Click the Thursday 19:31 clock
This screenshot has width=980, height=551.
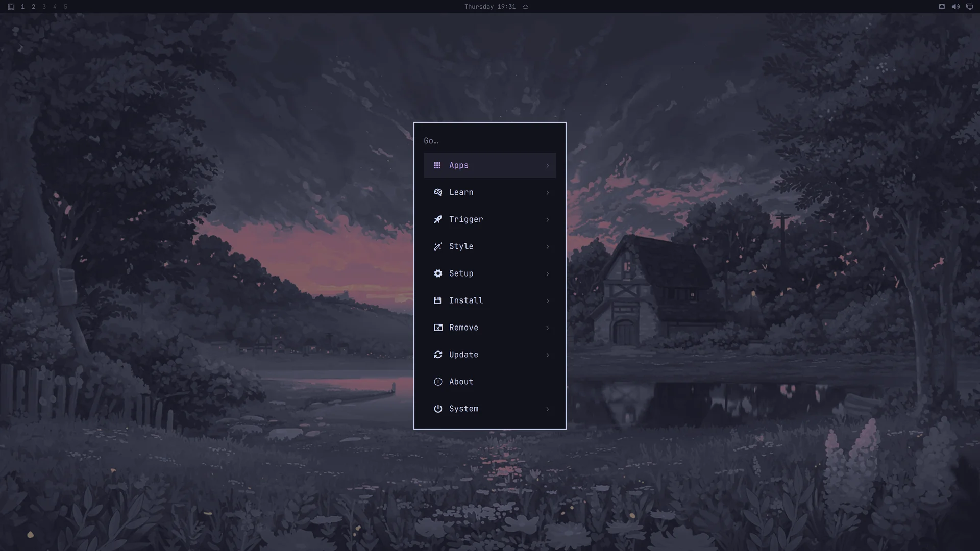click(x=490, y=7)
